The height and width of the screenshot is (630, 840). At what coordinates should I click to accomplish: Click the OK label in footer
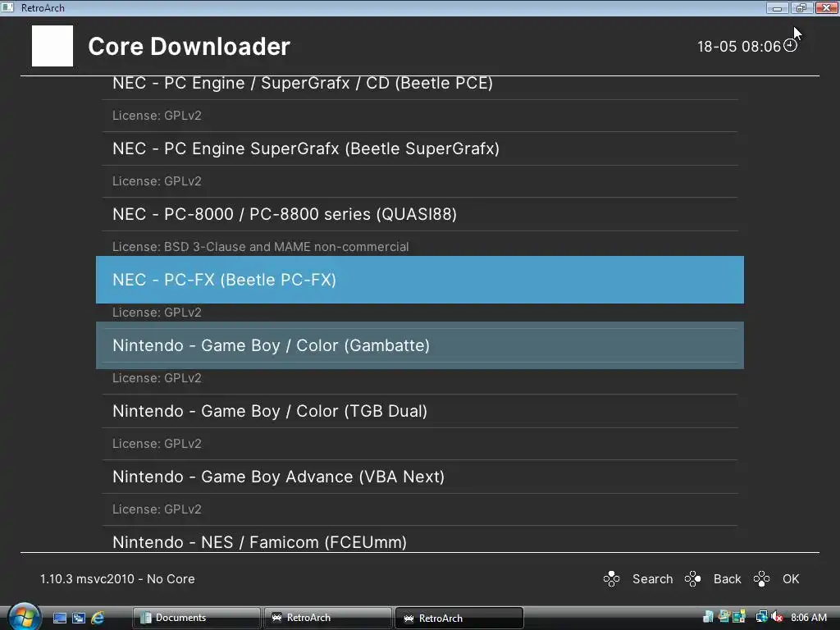click(x=791, y=579)
